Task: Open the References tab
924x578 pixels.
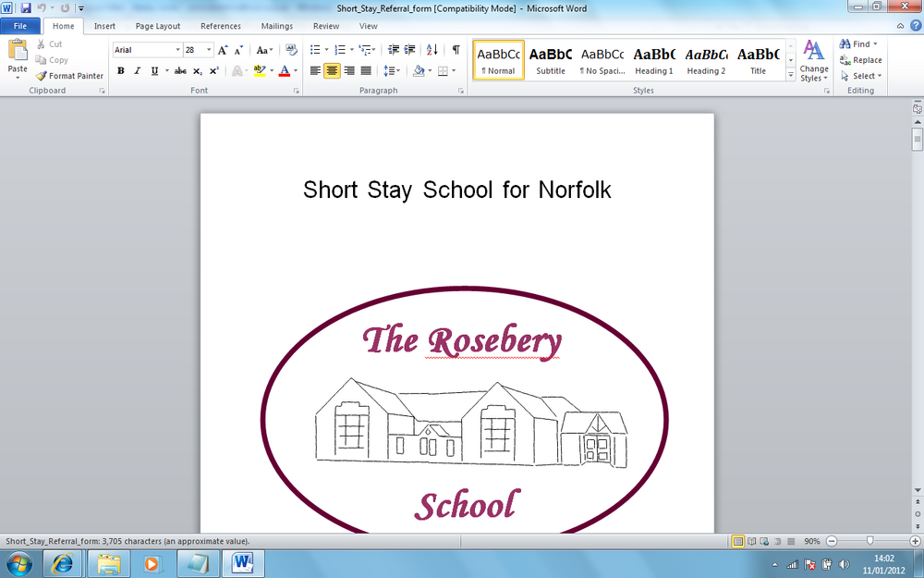Action: [221, 26]
